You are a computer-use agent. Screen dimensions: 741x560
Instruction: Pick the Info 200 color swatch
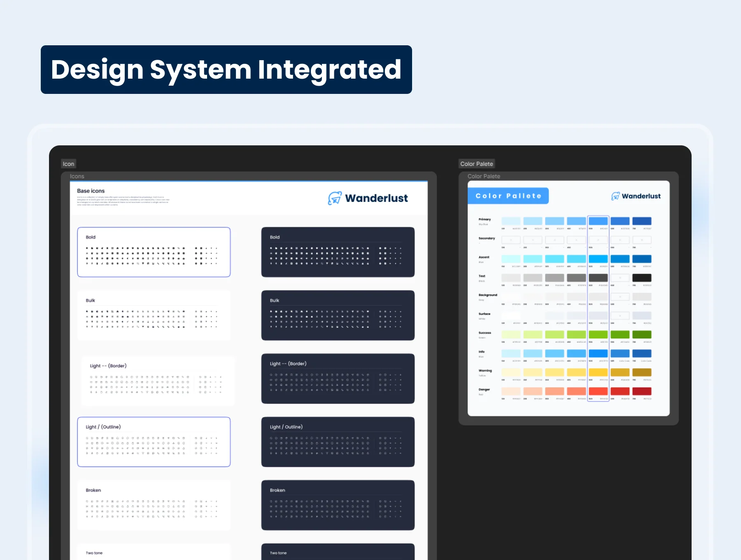tap(533, 354)
